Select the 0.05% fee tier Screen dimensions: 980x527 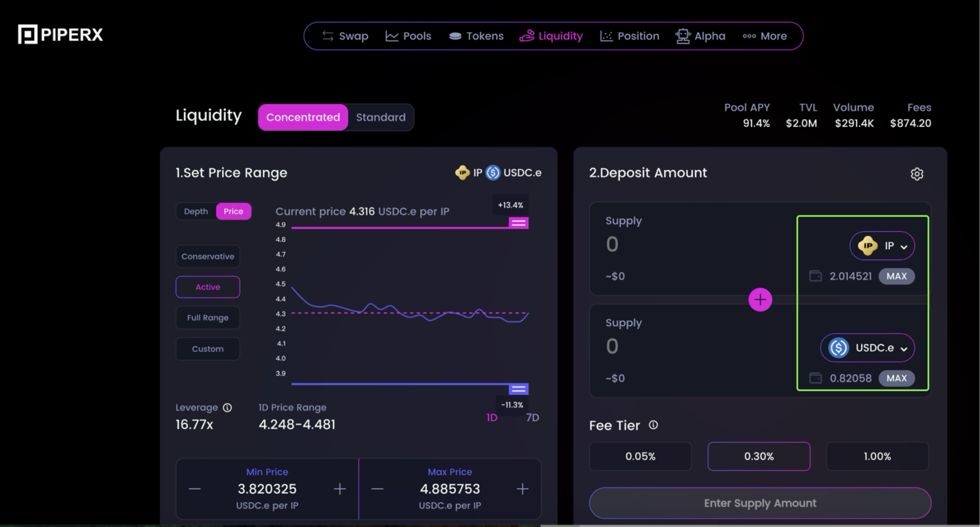640,457
